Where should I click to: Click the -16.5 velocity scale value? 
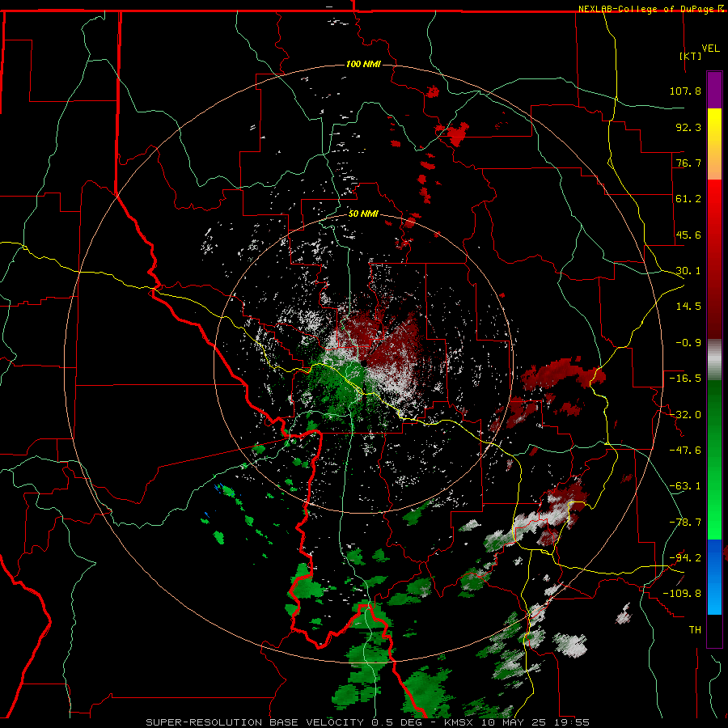click(x=685, y=379)
